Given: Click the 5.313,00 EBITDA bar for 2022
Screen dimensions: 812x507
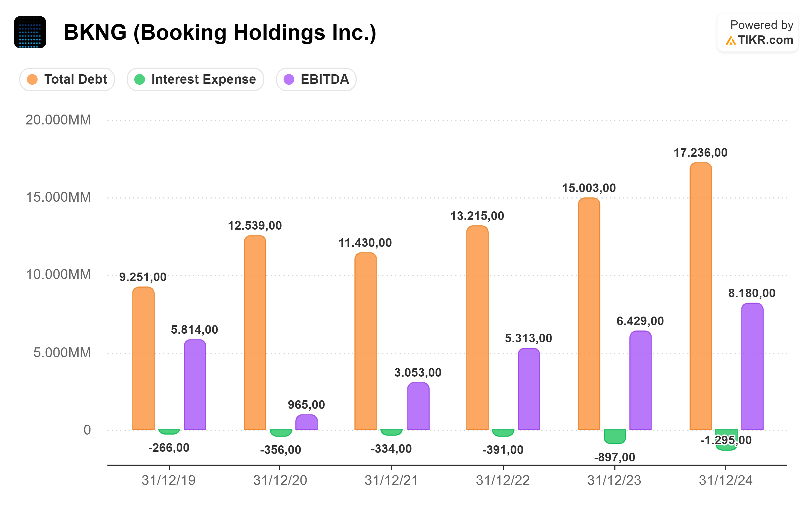Looking at the screenshot, I should tap(528, 389).
